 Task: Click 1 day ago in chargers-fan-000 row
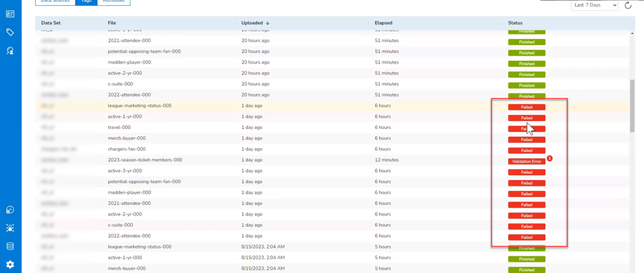pos(252,149)
